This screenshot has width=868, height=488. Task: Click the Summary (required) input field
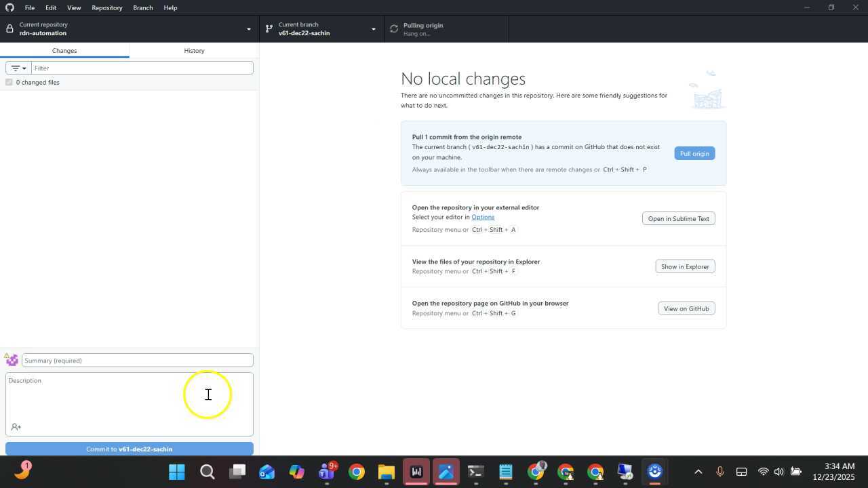click(137, 361)
